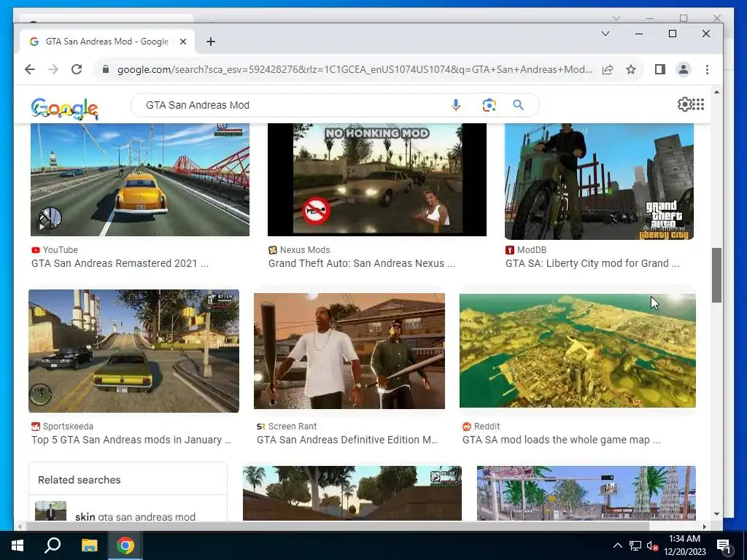Open Grand Theft Auto: San Andreas Nexus link
Image resolution: width=747 pixels, height=560 pixels.
tap(362, 263)
